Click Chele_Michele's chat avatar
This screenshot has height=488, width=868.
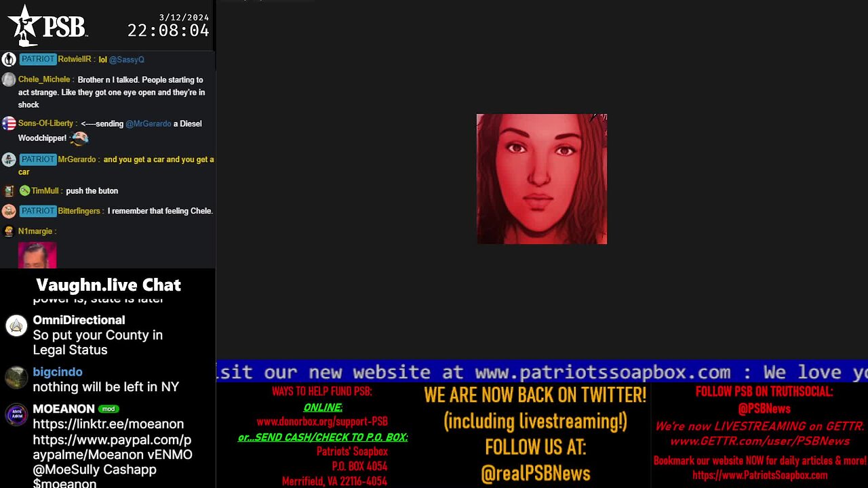click(x=9, y=80)
